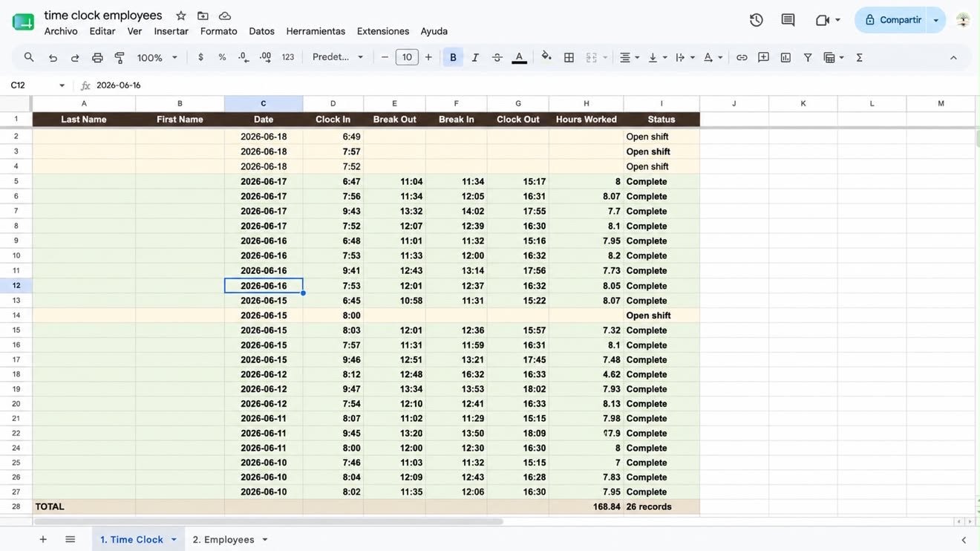Collapse the toolbar with chevron
980x551 pixels.
point(953,57)
